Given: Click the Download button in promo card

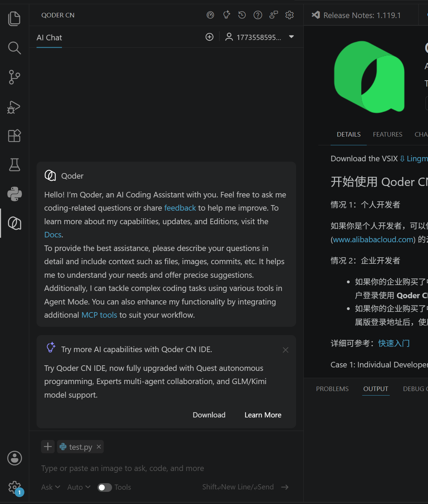Looking at the screenshot, I should click(x=209, y=415).
